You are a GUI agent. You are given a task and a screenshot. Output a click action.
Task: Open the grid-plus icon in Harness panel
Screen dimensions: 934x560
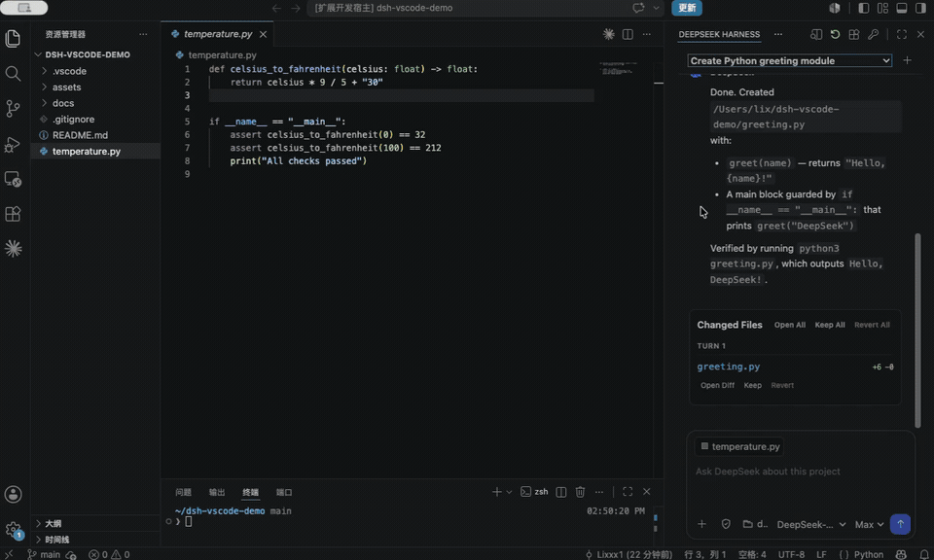854,35
